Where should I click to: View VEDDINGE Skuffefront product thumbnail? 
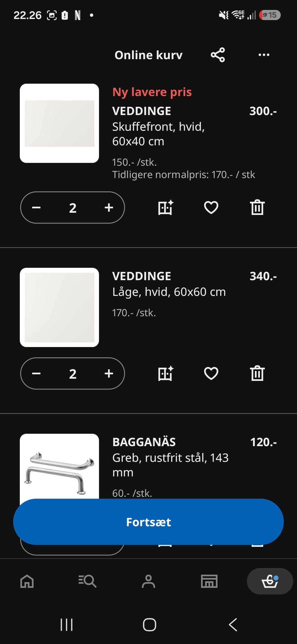pyautogui.click(x=59, y=123)
